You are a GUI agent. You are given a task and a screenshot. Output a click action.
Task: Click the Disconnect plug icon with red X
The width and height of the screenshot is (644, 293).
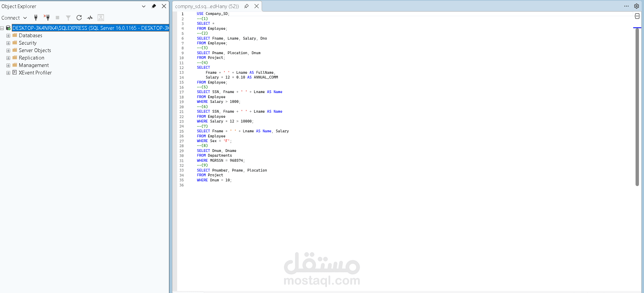point(47,18)
